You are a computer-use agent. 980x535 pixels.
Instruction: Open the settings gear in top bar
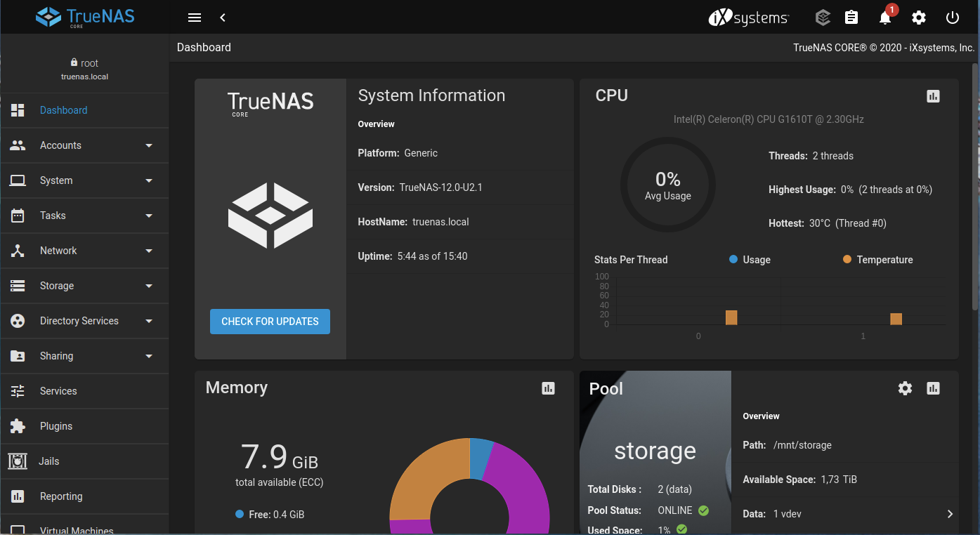tap(919, 18)
